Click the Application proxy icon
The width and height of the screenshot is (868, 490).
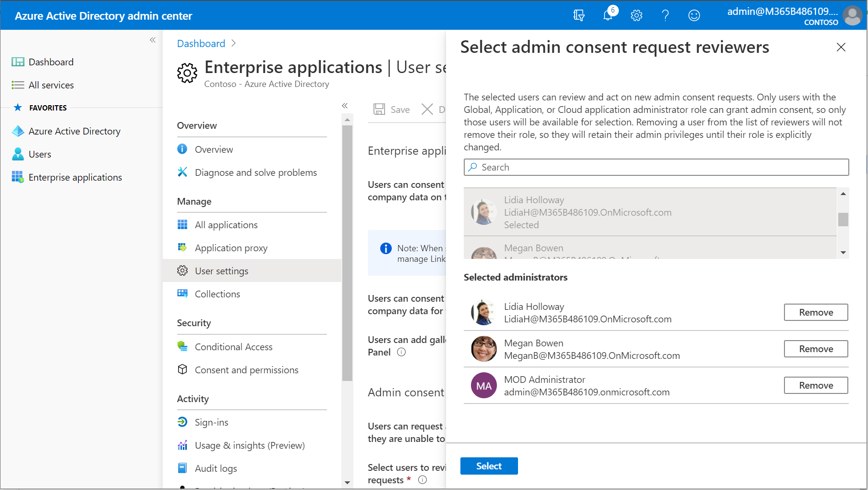[x=182, y=247]
